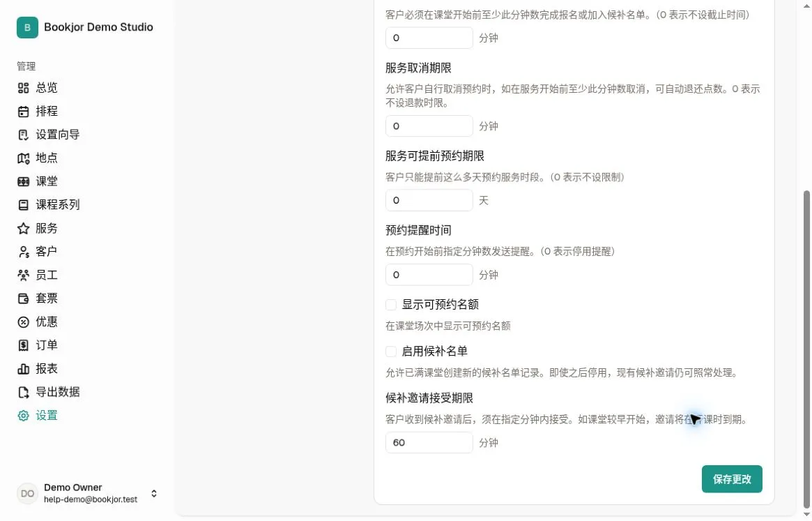Click the 优惠 discount percent icon

pos(23,322)
